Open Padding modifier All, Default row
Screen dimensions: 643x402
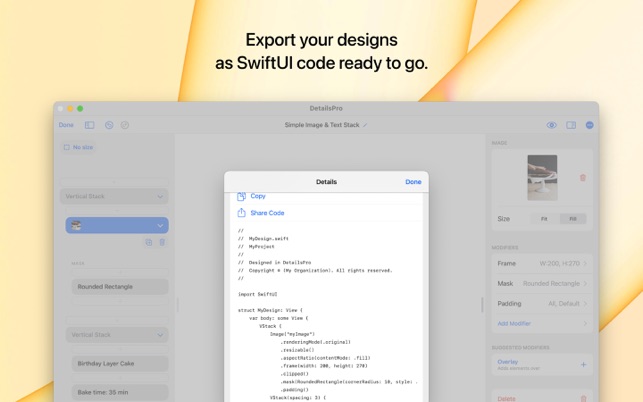(x=542, y=304)
